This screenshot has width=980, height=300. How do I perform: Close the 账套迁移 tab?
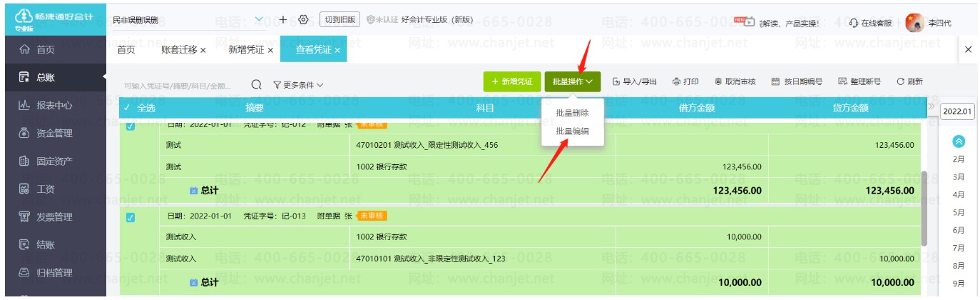[203, 51]
